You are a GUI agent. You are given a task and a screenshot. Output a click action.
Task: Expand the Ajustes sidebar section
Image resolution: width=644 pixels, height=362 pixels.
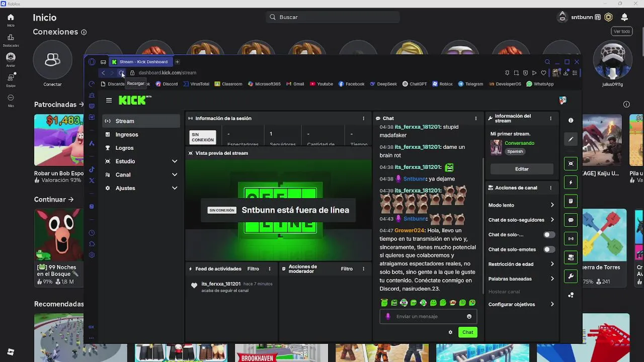click(x=141, y=188)
